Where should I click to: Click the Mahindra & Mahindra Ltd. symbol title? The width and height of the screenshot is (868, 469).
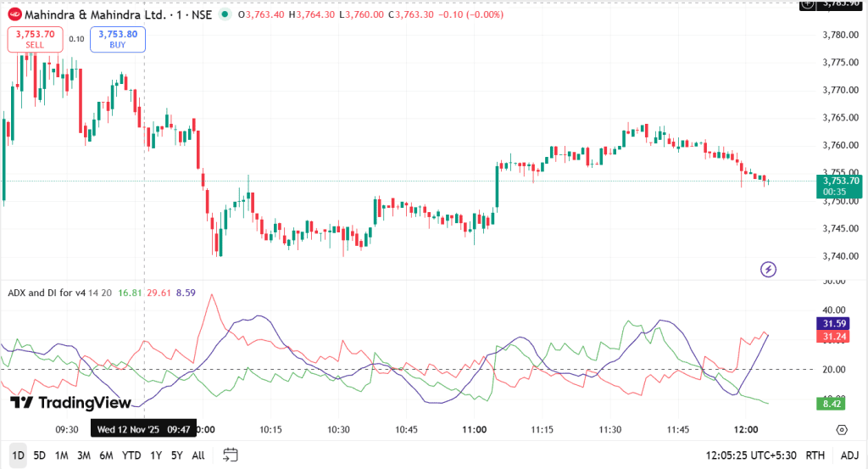pyautogui.click(x=94, y=14)
